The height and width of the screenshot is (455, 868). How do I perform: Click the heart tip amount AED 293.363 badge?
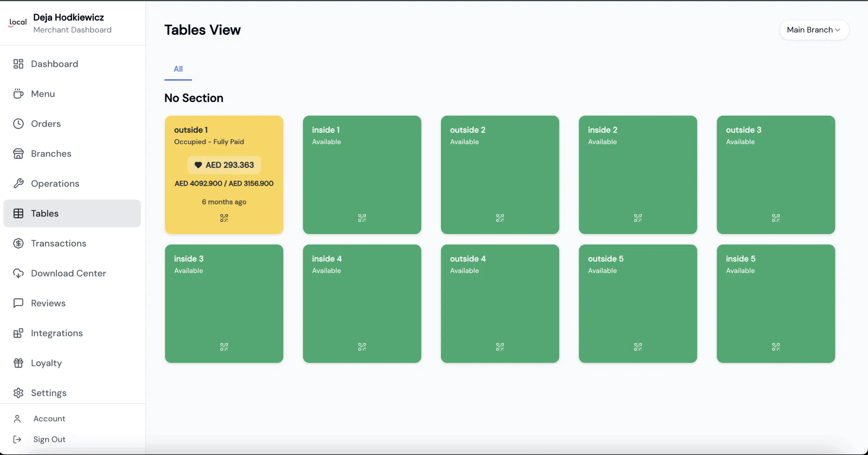[224, 165]
